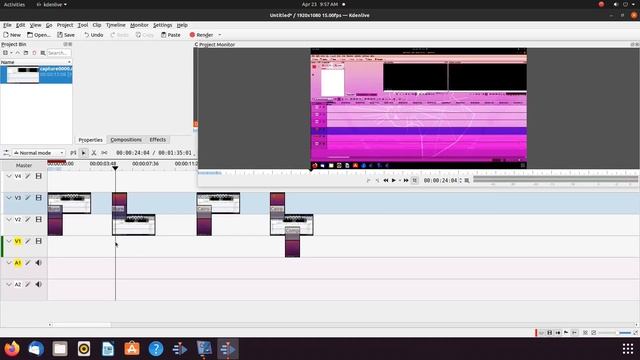Collapse track V2 using its chevron

(9, 220)
